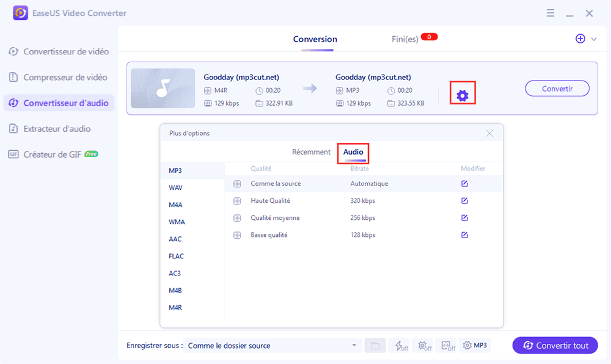Click the add file plus icon
Screen dimensions: 611x364
(x=580, y=39)
